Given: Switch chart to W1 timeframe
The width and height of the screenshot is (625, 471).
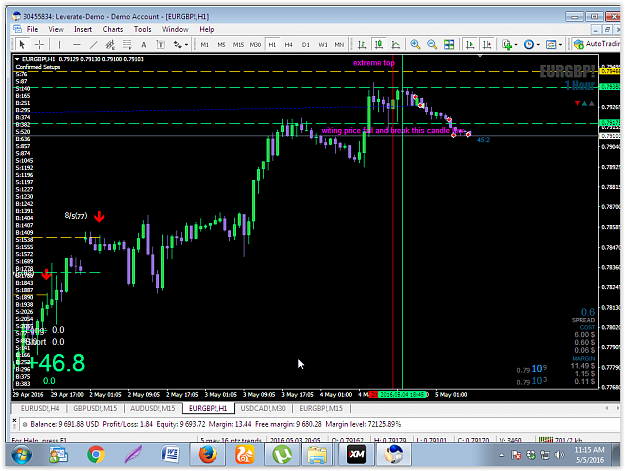Looking at the screenshot, I should click(x=322, y=44).
